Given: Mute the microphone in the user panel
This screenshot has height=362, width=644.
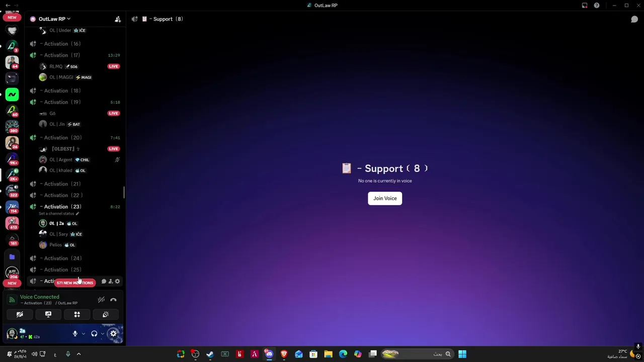Looking at the screenshot, I should point(75,333).
